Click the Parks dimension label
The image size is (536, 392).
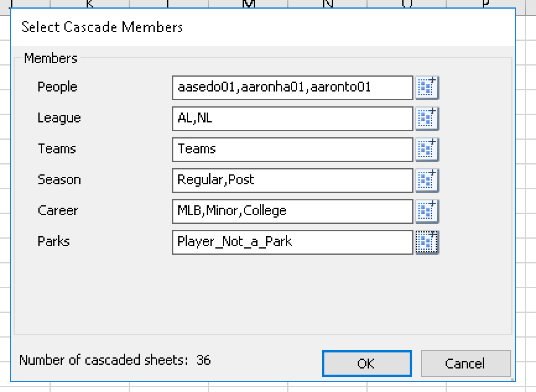[54, 242]
